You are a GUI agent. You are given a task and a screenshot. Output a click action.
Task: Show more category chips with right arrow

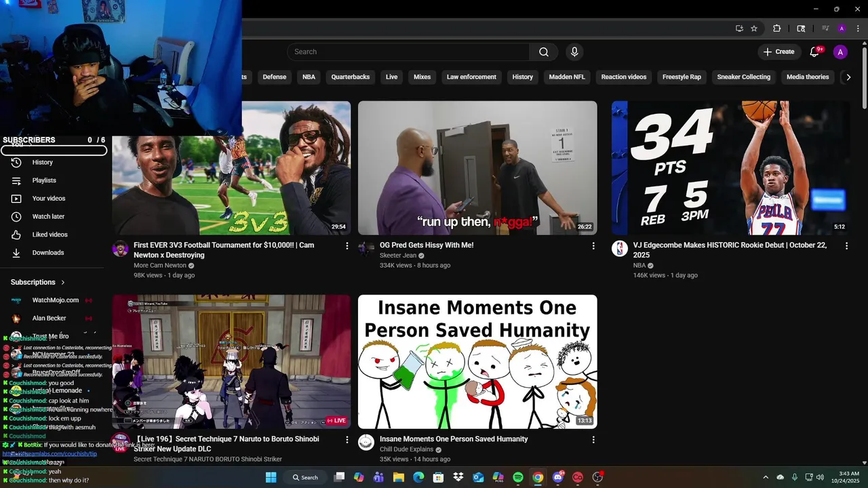click(x=848, y=77)
